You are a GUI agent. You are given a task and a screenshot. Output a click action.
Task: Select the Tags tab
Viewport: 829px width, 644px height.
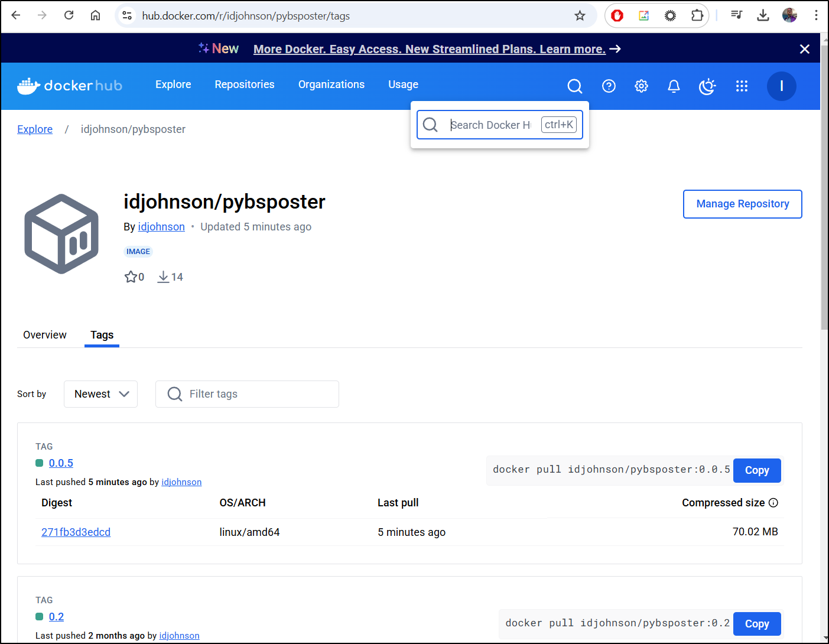point(102,335)
